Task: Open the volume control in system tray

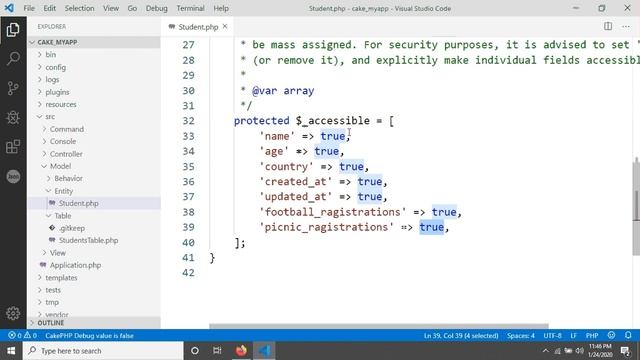Action: [580, 351]
